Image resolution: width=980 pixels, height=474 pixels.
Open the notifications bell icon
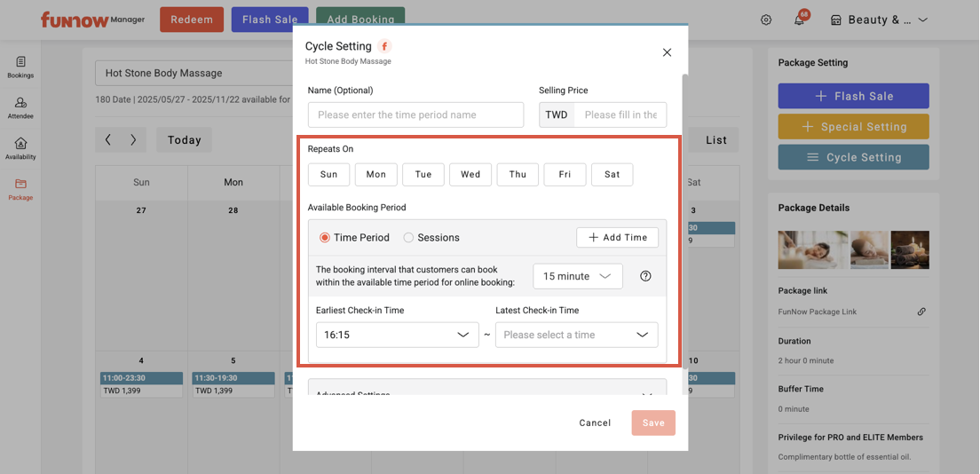pos(799,20)
